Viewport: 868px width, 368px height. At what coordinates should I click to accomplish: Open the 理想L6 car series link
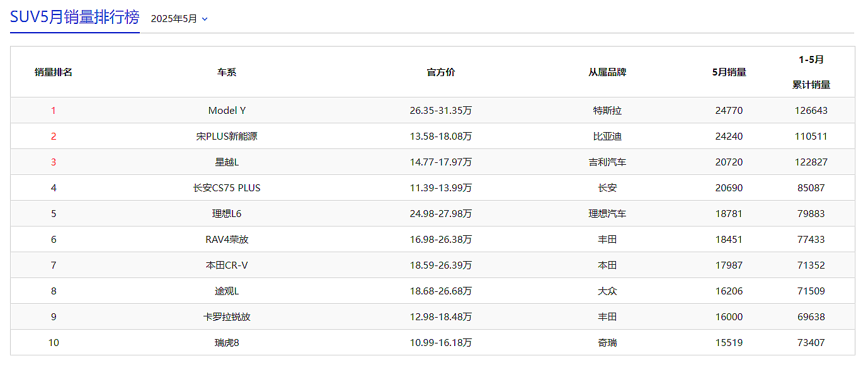(227, 214)
